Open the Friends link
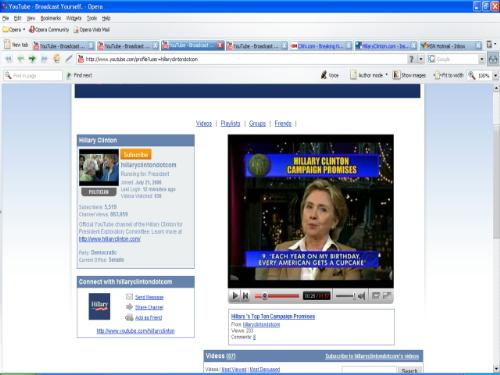Viewport: 500px width, 375px height. pyautogui.click(x=283, y=123)
